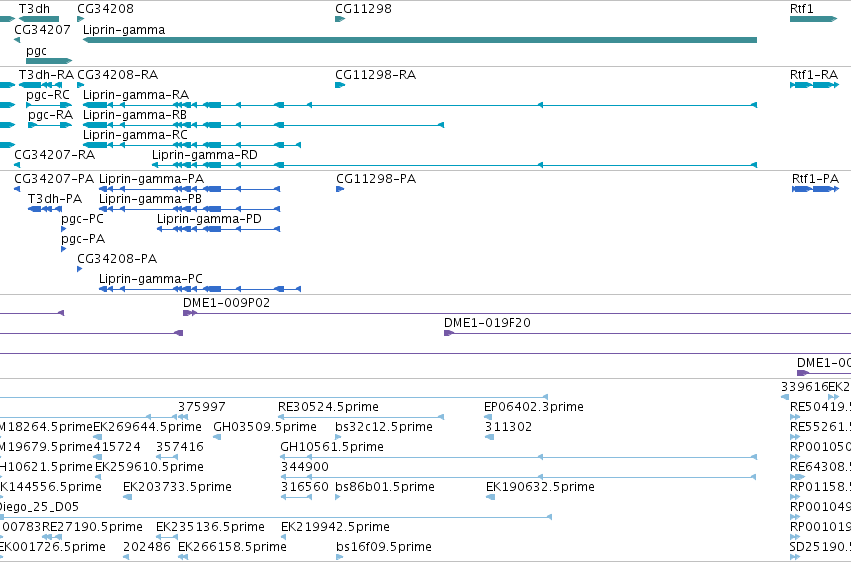Select the T3dh-RA transcript label
This screenshot has width=851, height=562.
tap(46, 75)
